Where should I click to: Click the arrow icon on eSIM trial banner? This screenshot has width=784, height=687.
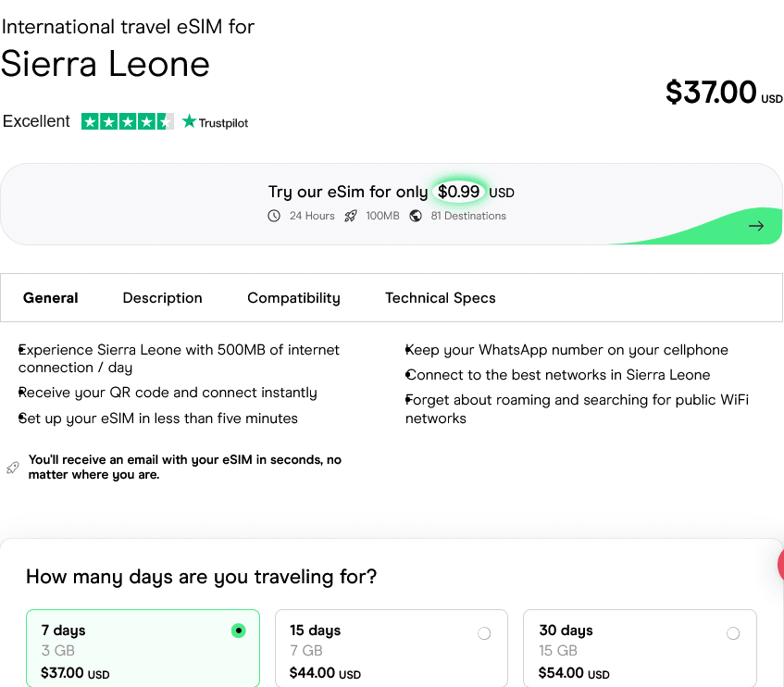pos(756,226)
